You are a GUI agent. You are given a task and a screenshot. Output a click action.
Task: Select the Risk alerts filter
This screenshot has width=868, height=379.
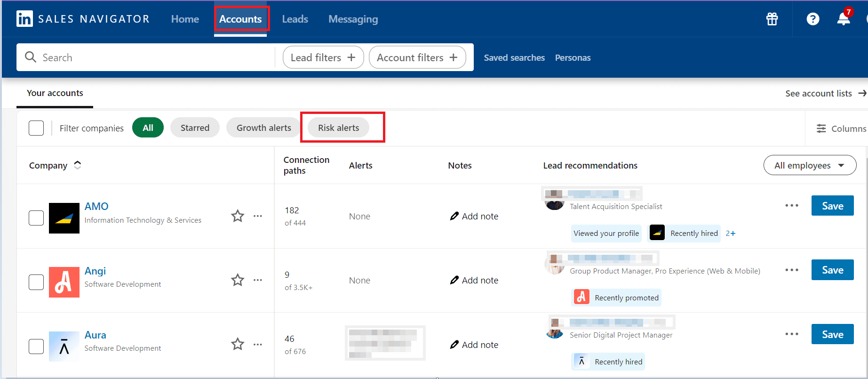(338, 128)
